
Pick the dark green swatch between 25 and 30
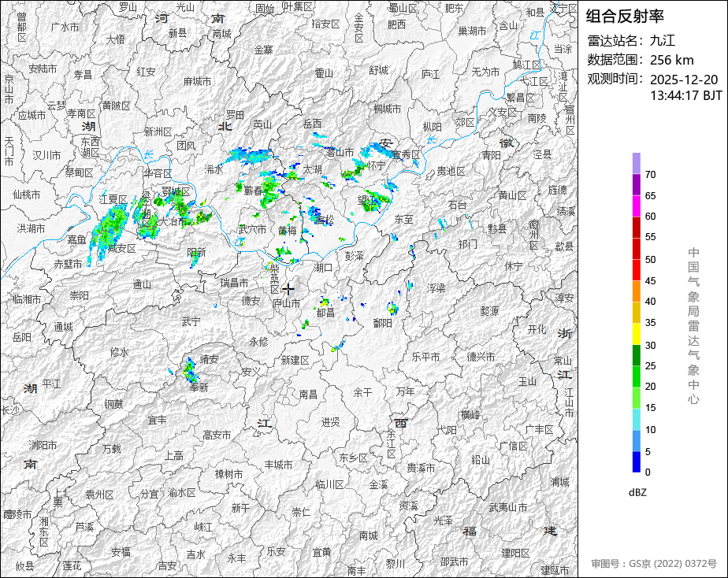click(x=637, y=355)
